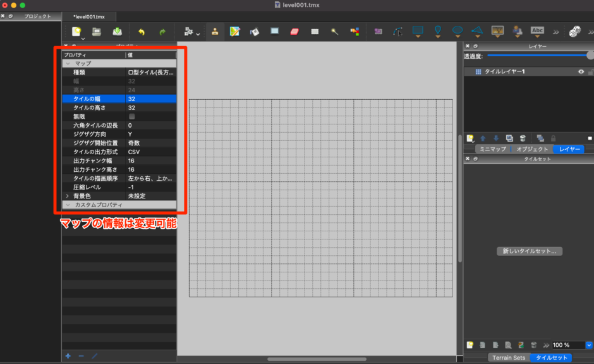Screen dimensions: 594x364
Task: Select the Same Tile selection tool
Action: pyautogui.click(x=355, y=32)
